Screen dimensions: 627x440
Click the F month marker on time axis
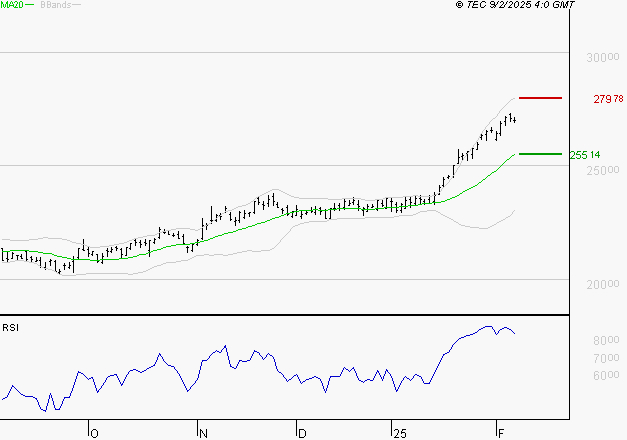point(501,434)
